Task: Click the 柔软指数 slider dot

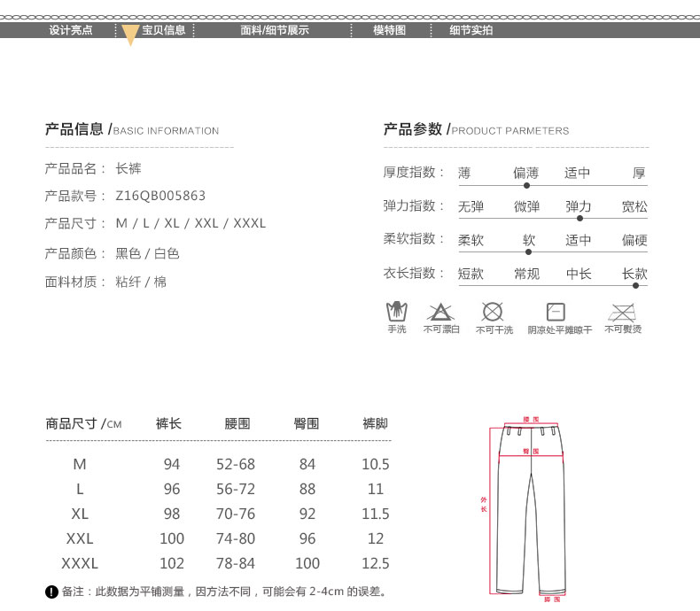Action: 529,252
